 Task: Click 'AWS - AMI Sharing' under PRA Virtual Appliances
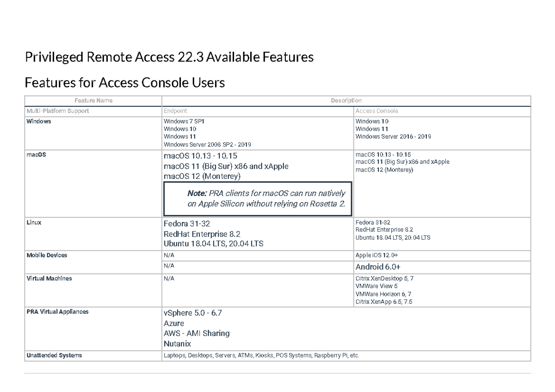click(197, 333)
